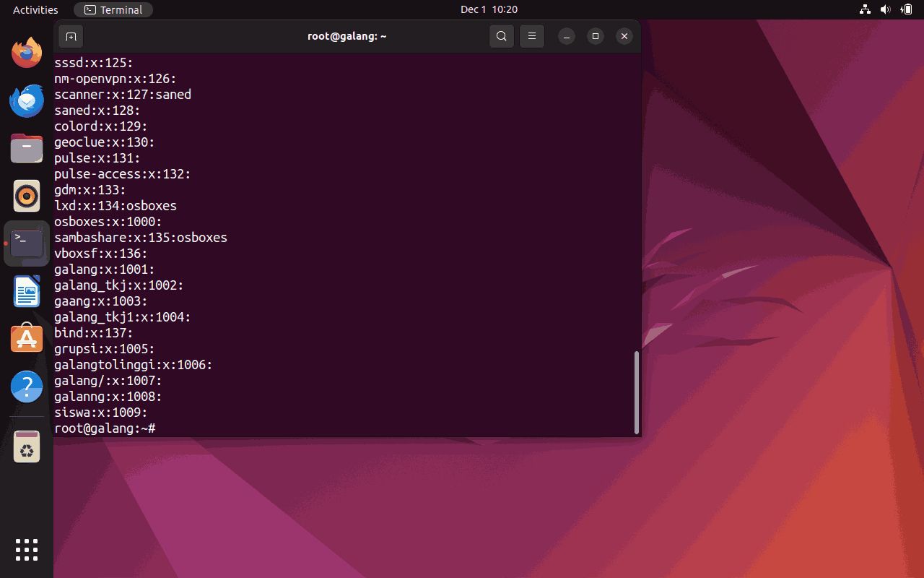This screenshot has width=924, height=578.
Task: Launch LibreOffice Writer from the dock
Action: click(27, 291)
